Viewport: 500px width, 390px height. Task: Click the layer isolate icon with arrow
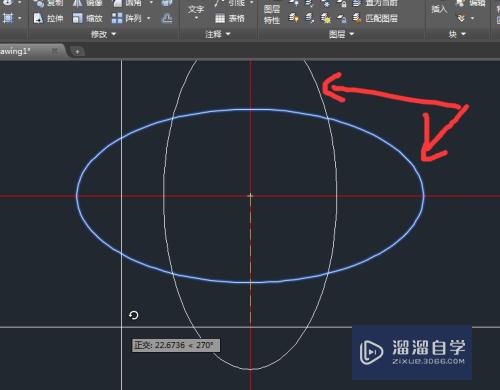coord(310,18)
